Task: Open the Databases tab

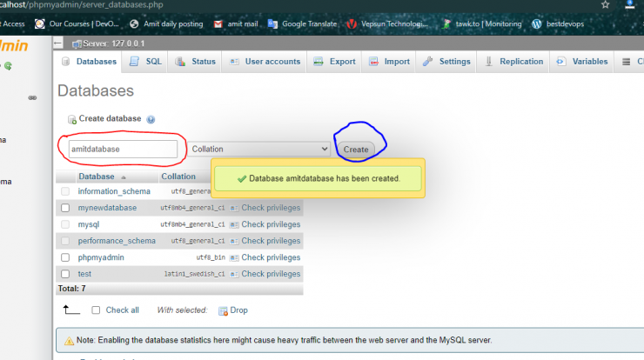Action: (x=89, y=62)
